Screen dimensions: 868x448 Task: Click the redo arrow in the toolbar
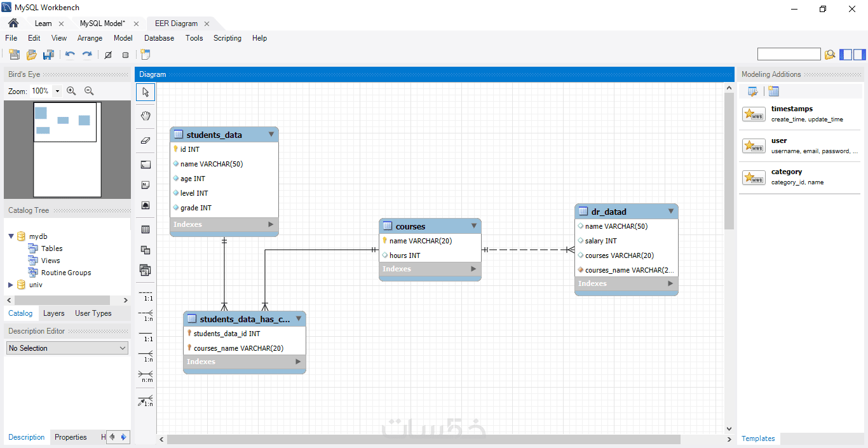click(x=87, y=55)
